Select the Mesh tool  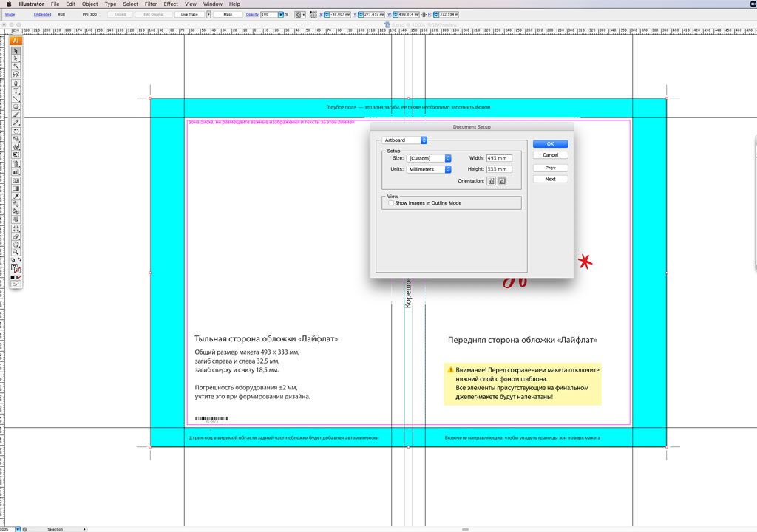16,180
